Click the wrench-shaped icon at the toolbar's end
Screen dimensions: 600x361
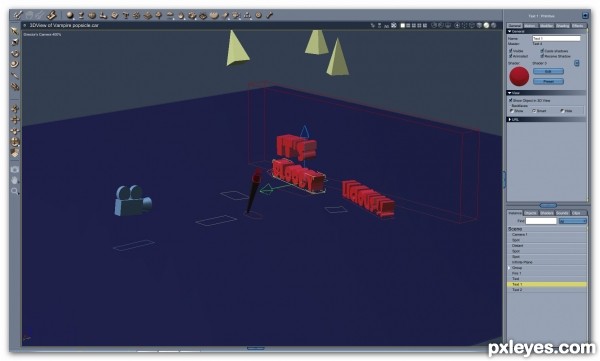tap(269, 15)
